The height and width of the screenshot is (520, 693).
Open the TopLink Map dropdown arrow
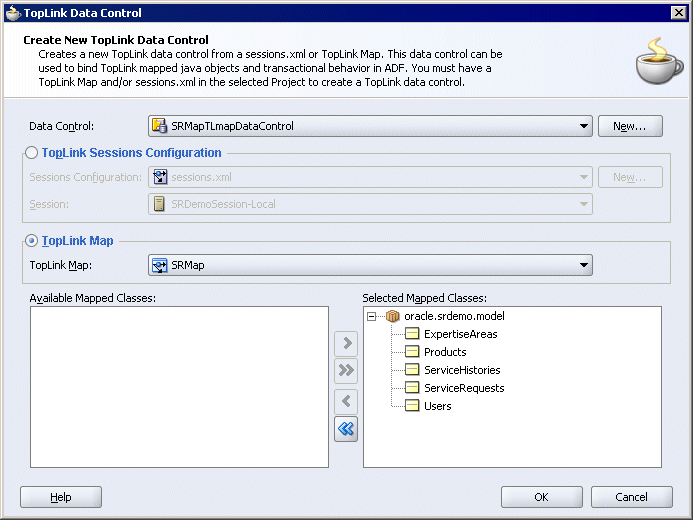pyautogui.click(x=583, y=265)
